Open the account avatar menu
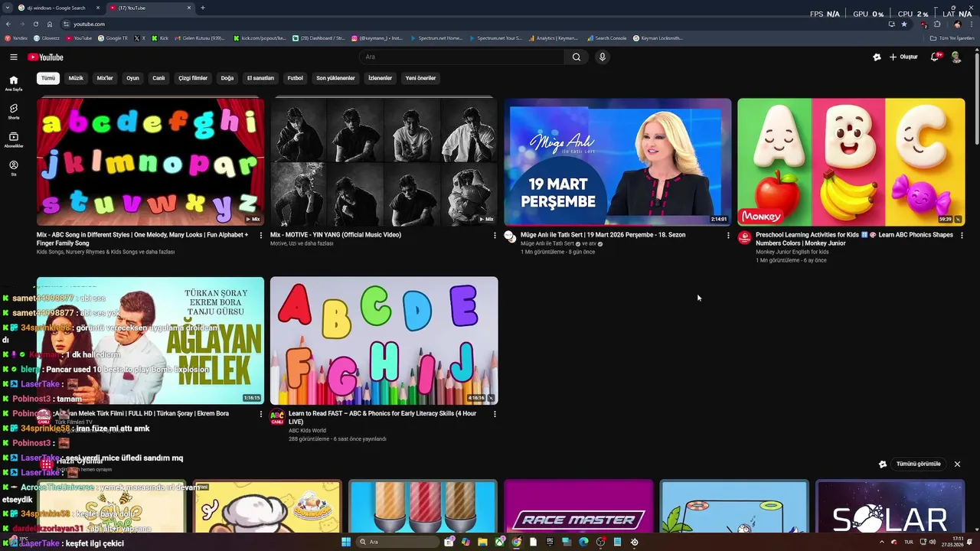The width and height of the screenshot is (980, 551). pos(956,57)
